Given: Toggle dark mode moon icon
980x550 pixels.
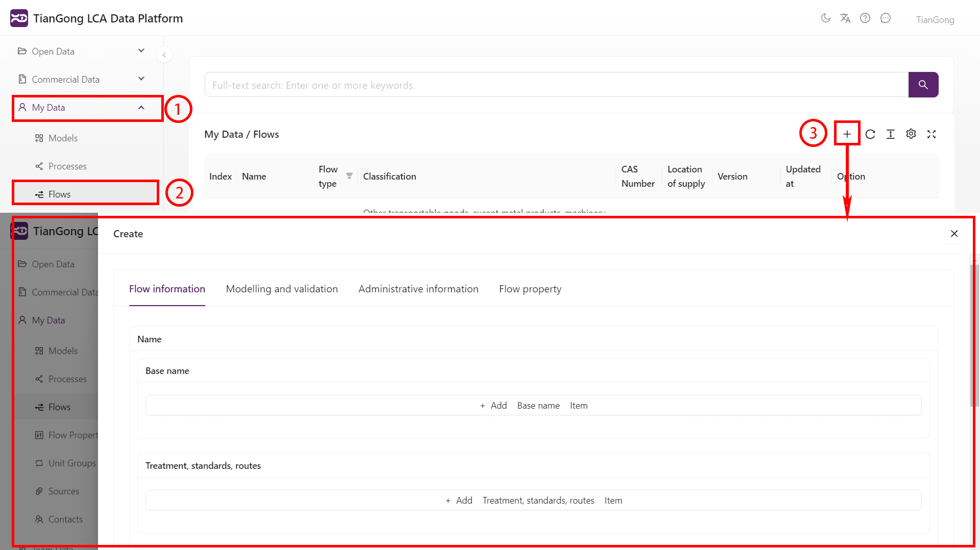Looking at the screenshot, I should pyautogui.click(x=825, y=18).
